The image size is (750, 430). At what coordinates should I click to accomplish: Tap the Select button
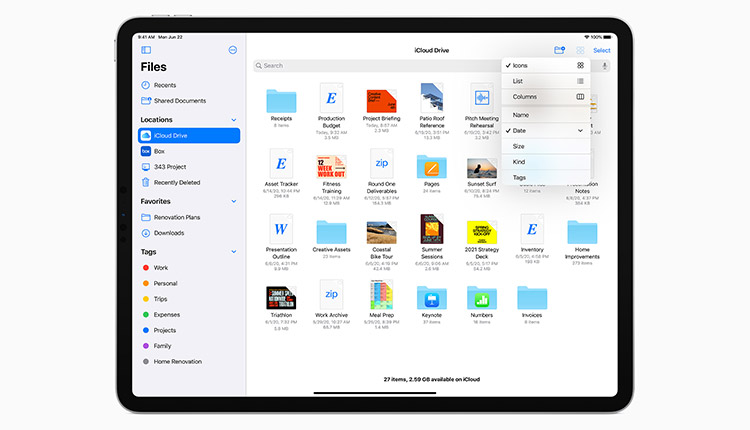point(602,50)
